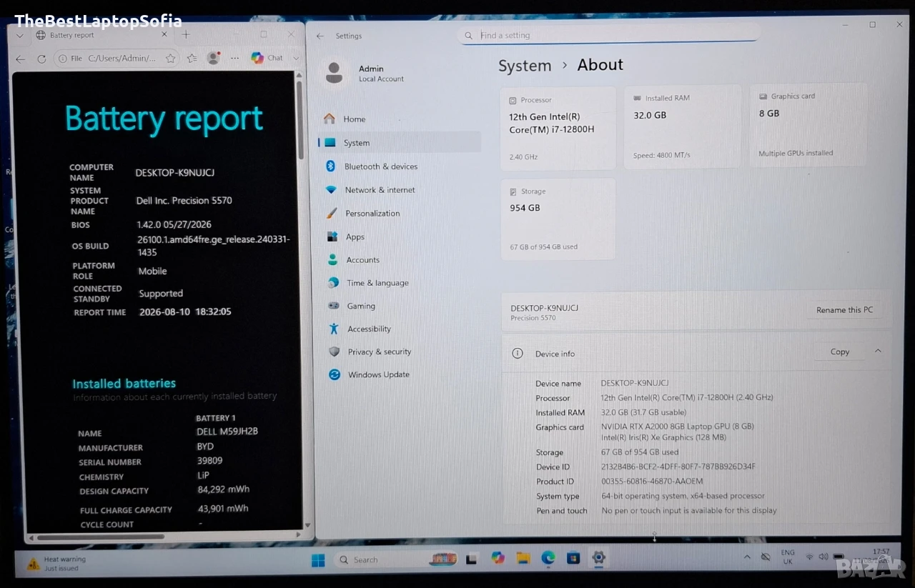The width and height of the screenshot is (915, 588).
Task: Open Microsoft Edge from taskbar
Action: pyautogui.click(x=548, y=558)
